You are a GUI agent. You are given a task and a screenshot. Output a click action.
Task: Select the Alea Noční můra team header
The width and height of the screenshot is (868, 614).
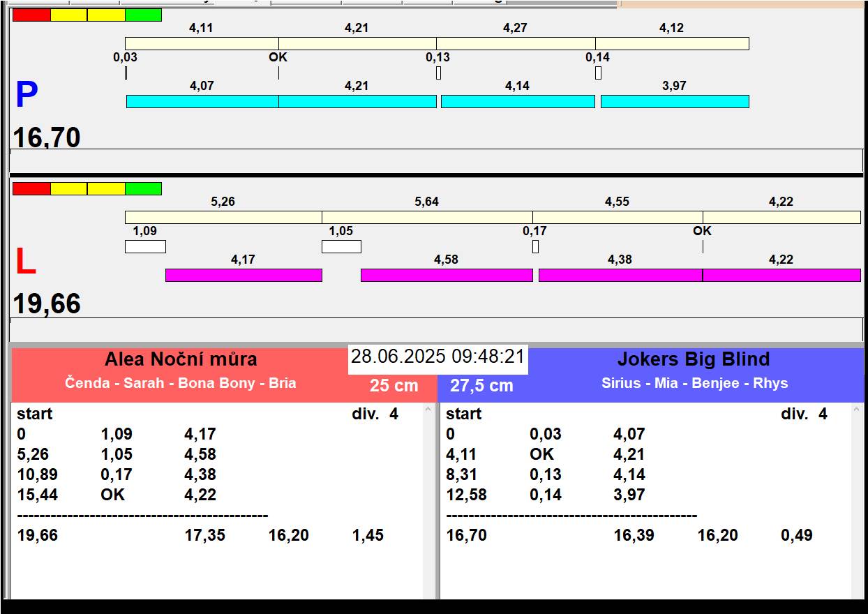point(181,360)
